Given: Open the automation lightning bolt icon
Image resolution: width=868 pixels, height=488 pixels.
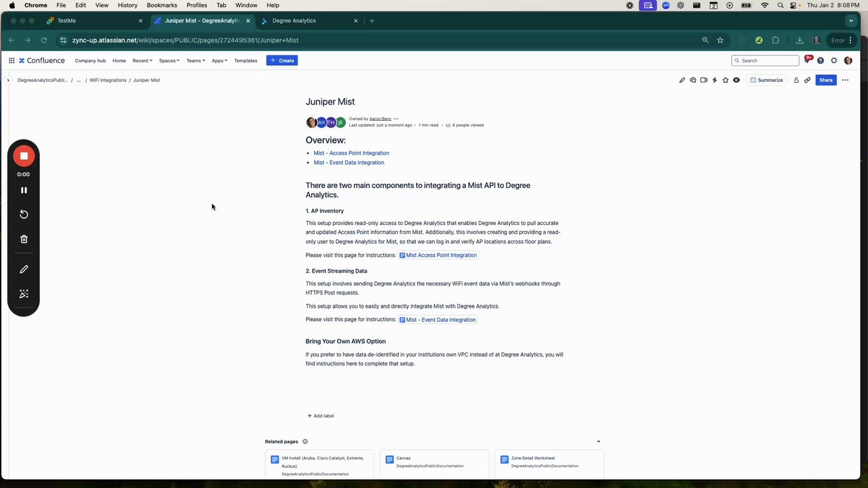Looking at the screenshot, I should point(715,80).
